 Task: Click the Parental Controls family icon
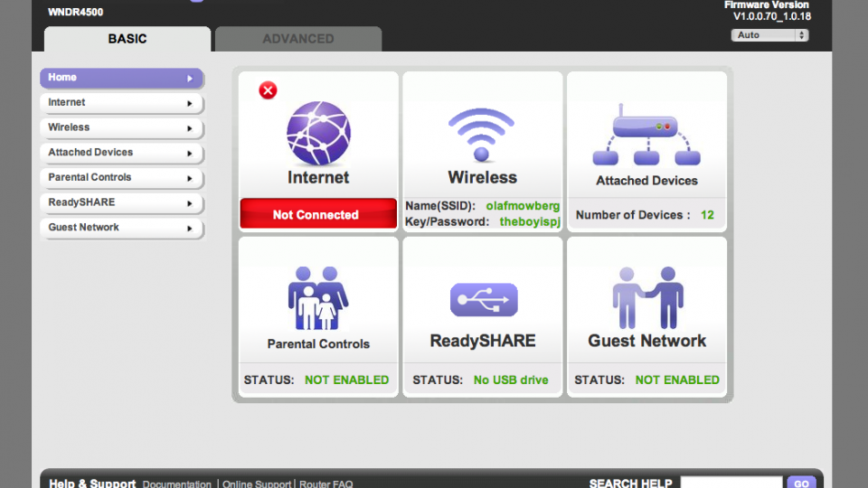[x=317, y=297]
